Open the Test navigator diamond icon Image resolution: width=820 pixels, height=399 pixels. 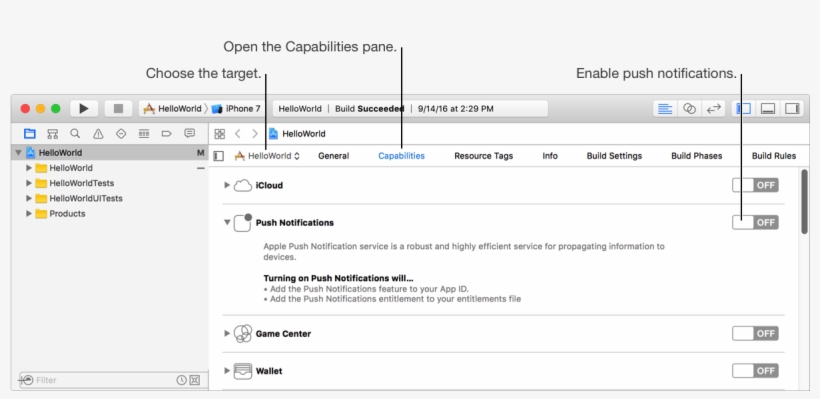(x=121, y=134)
